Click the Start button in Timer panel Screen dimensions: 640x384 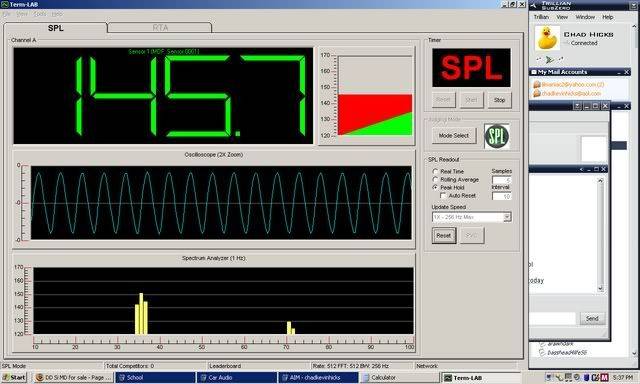pos(471,100)
